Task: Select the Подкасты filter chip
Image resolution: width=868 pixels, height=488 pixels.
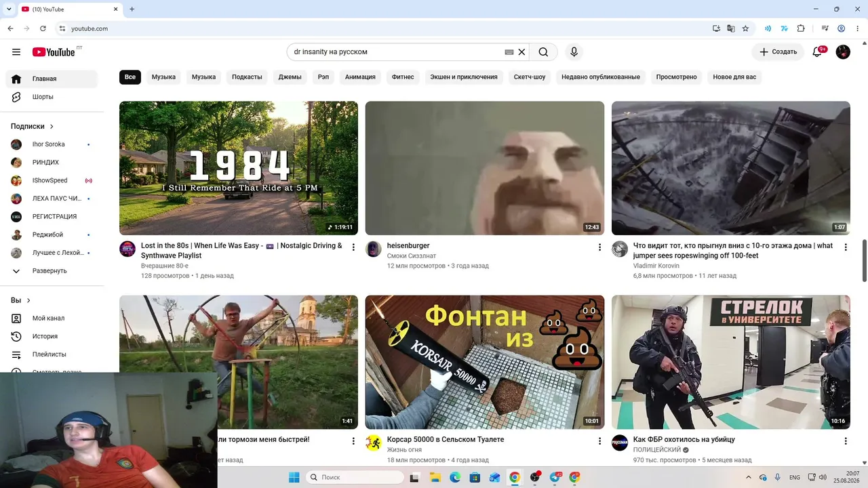Action: (247, 77)
